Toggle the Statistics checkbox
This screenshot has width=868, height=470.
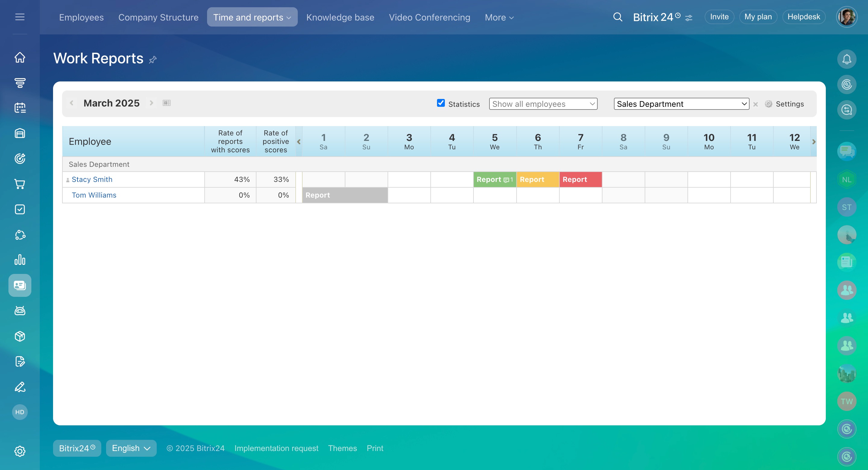click(x=441, y=103)
